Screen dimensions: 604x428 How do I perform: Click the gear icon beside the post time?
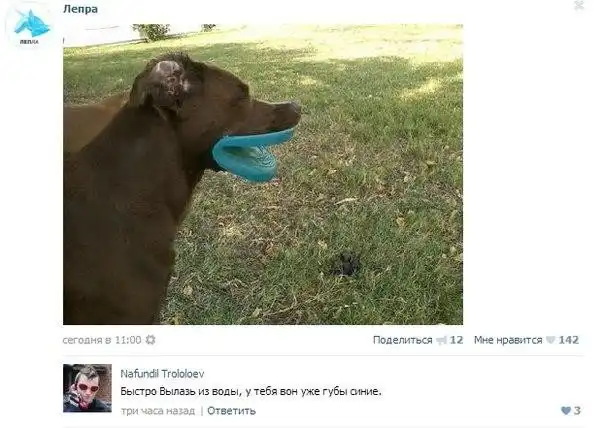[x=150, y=340]
